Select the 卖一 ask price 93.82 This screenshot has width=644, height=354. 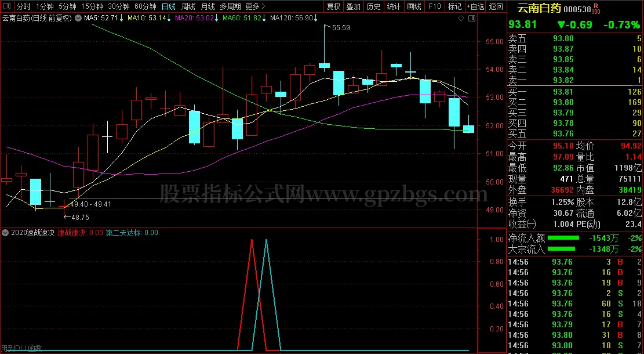pyautogui.click(x=563, y=80)
